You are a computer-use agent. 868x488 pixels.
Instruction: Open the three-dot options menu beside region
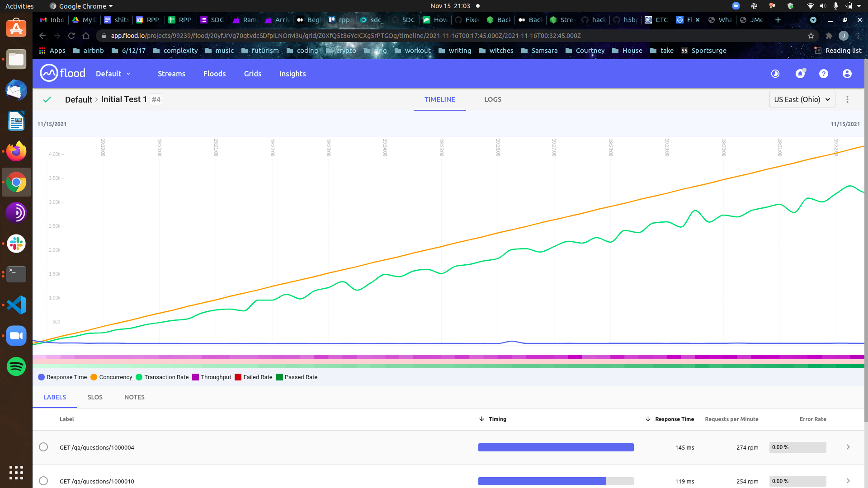[x=848, y=99]
